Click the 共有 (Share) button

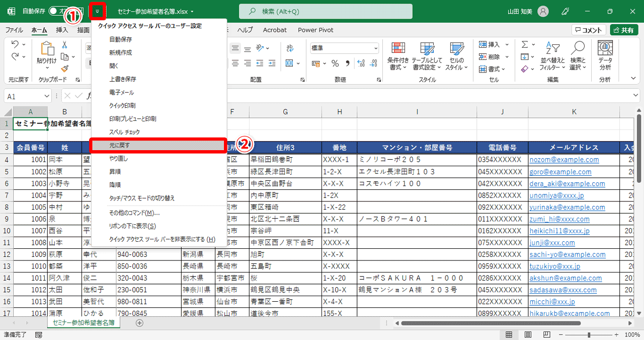(x=624, y=29)
